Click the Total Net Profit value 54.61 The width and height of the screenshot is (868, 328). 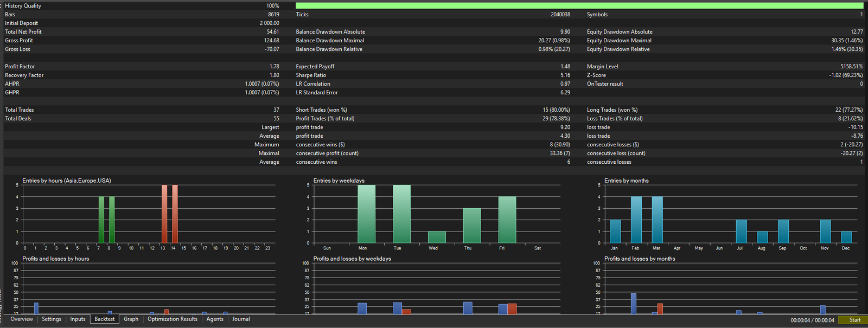pos(273,32)
